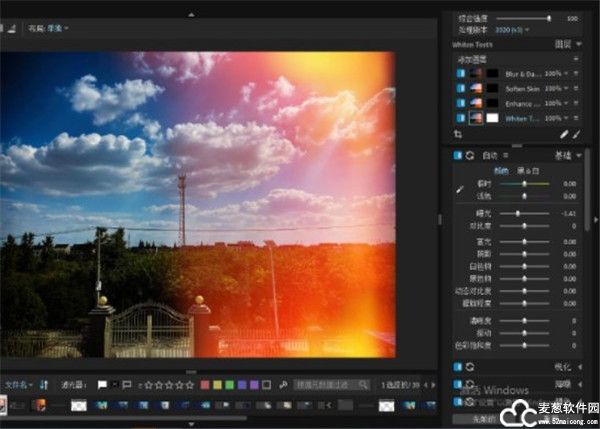600x429 pixels.
Task: Hide the Soften Skin layer
Action: (460, 88)
